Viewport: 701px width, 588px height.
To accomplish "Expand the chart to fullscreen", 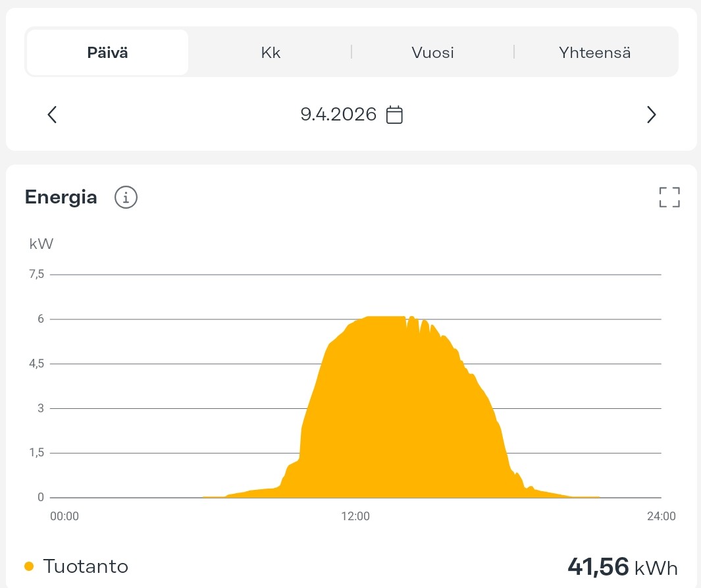I will click(x=669, y=197).
